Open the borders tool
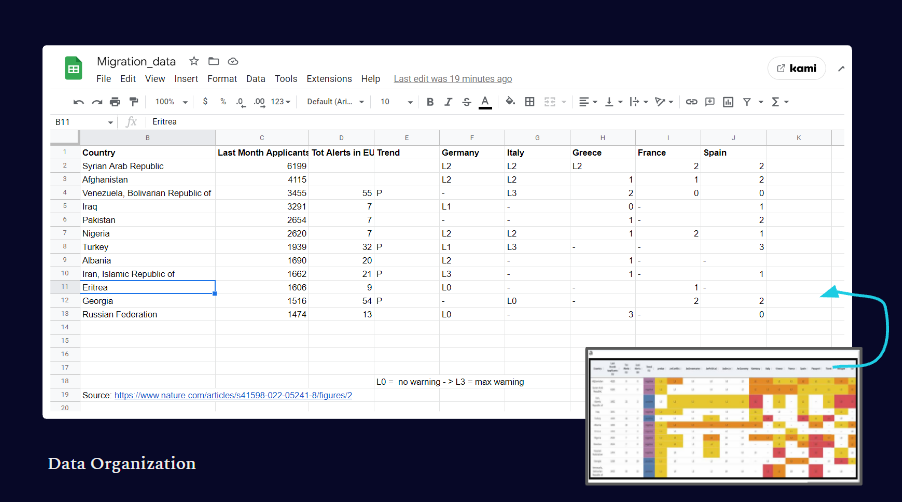902x502 pixels. tap(530, 102)
